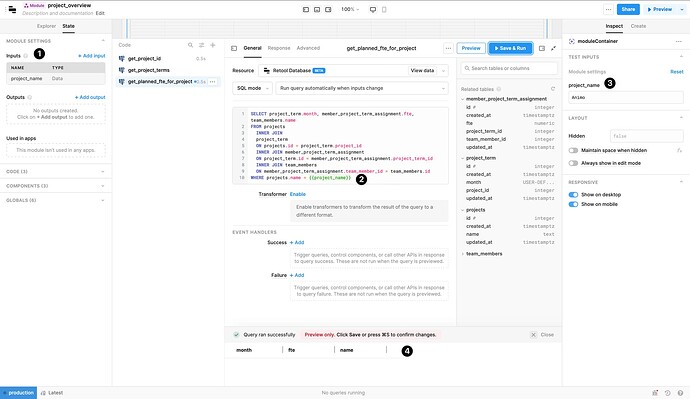Screen dimensions: 690x399
Task: Open the query Advanced tab
Action: coord(308,48)
